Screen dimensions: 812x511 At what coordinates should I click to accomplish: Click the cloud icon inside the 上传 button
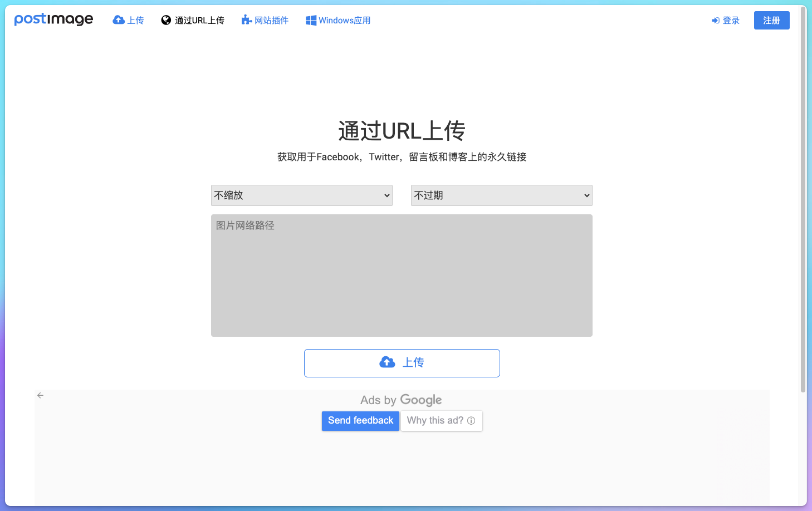click(387, 362)
